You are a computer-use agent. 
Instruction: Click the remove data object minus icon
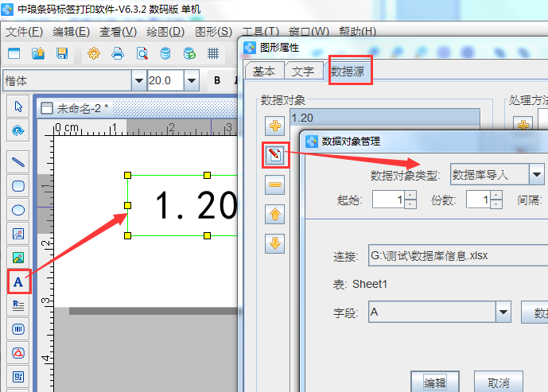tap(275, 184)
